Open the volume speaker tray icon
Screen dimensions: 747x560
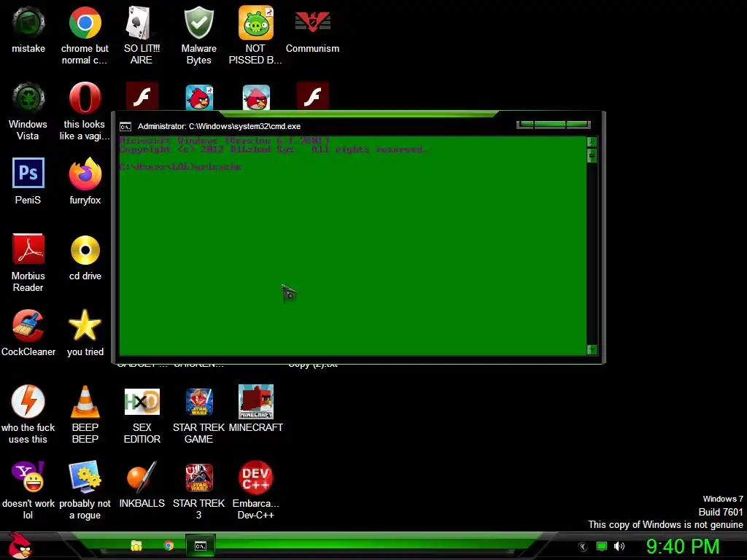(x=619, y=547)
